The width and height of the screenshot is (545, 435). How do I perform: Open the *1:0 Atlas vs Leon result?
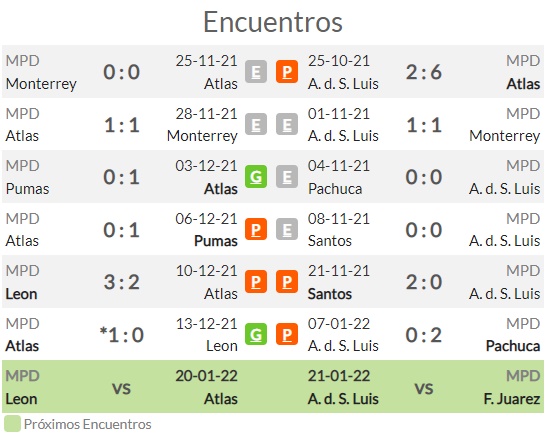click(x=122, y=335)
